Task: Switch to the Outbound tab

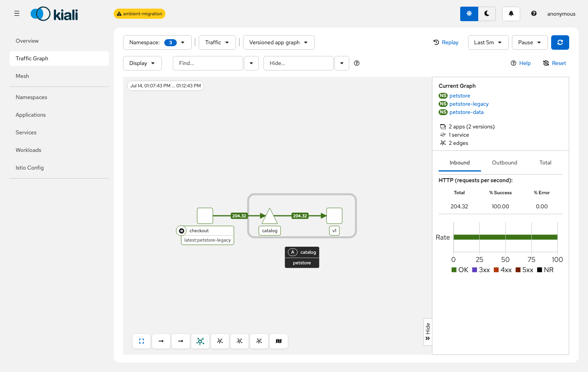Action: (505, 163)
